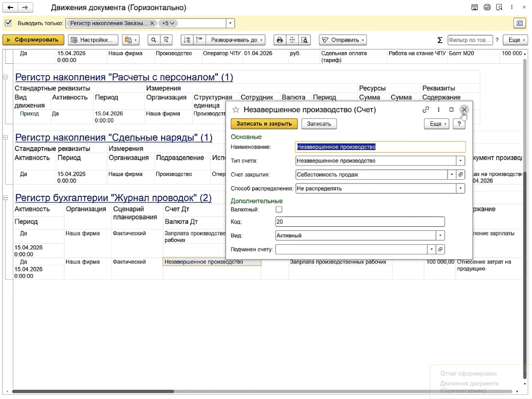Click the "Код" input field
The image size is (532, 399).
click(x=360, y=221)
